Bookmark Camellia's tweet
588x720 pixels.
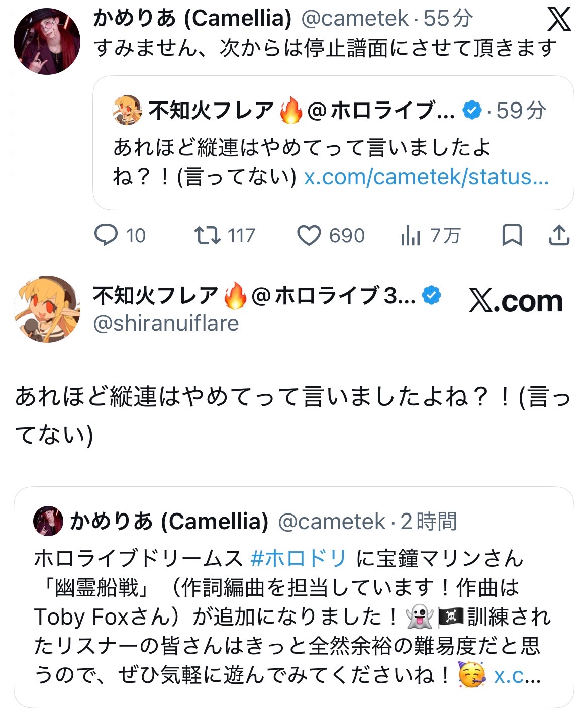512,235
